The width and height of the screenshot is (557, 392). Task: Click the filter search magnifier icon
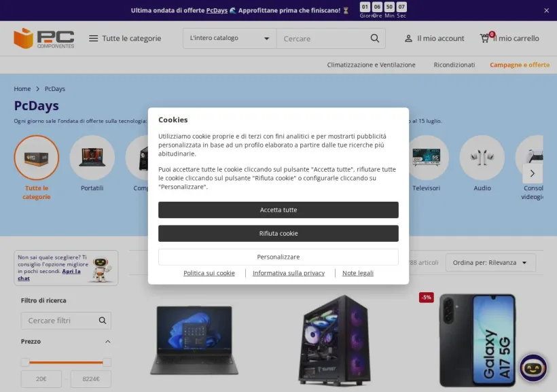pyautogui.click(x=103, y=321)
